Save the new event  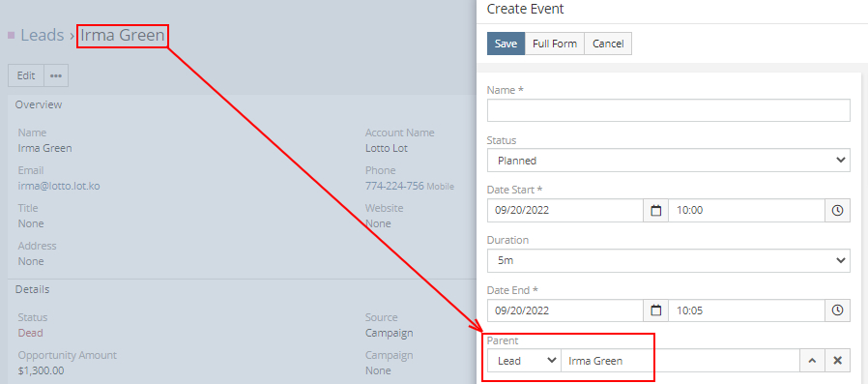506,44
